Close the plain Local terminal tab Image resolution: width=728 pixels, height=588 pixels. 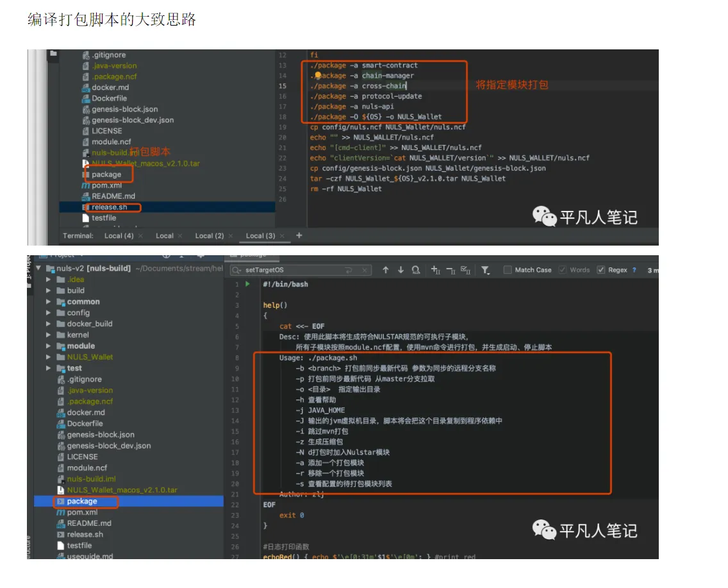pyautogui.click(x=180, y=236)
